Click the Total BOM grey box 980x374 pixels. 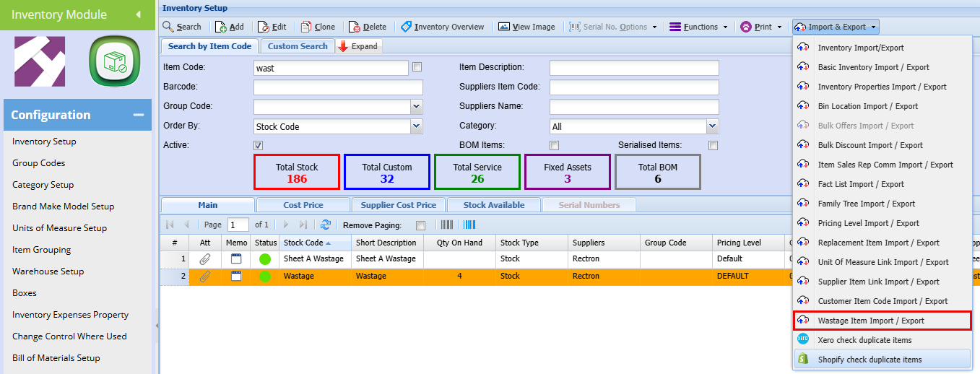tap(658, 172)
